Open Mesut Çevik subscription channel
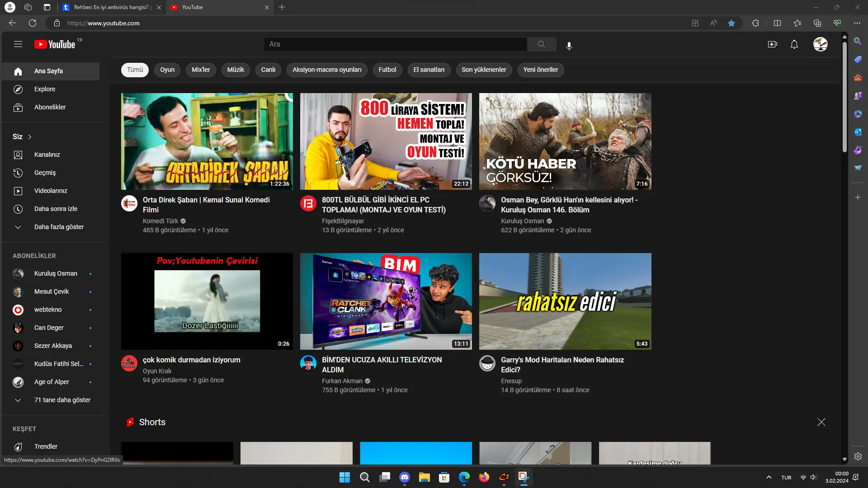The height and width of the screenshot is (488, 868). (51, 292)
